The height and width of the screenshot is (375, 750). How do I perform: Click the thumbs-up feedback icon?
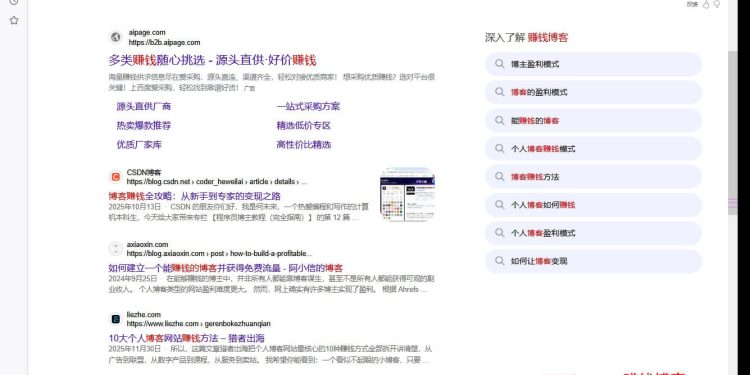pos(706,4)
